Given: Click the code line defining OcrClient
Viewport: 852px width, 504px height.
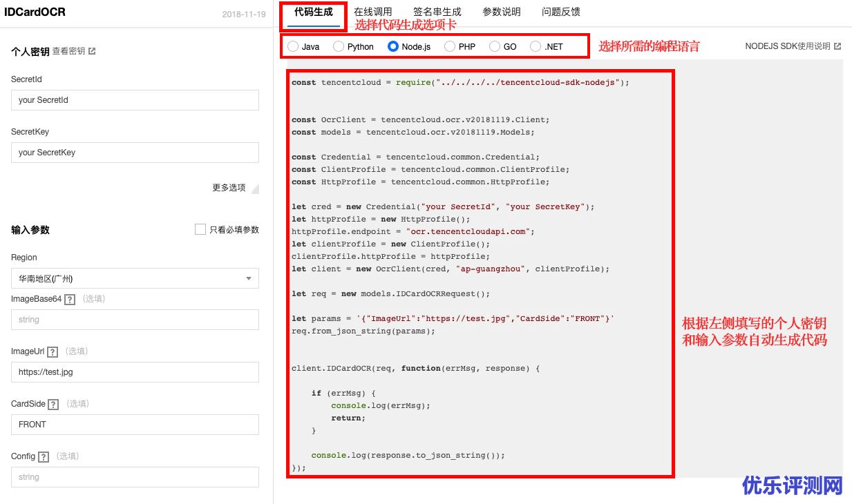Looking at the screenshot, I should [421, 119].
